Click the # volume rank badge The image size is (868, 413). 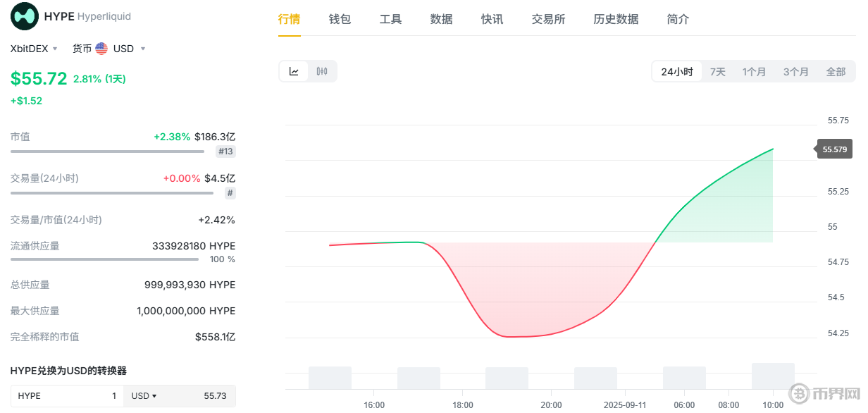230,193
